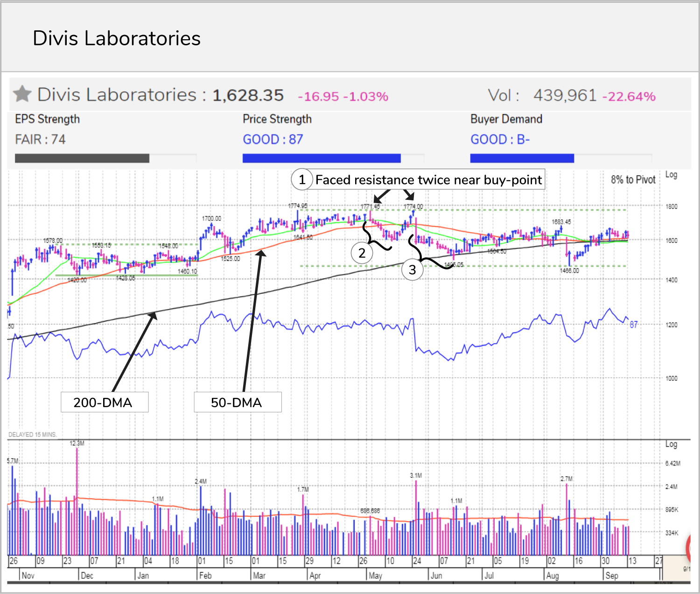Click the 2.4M volume bar label
Viewport: 700px width, 594px height.
tap(201, 481)
